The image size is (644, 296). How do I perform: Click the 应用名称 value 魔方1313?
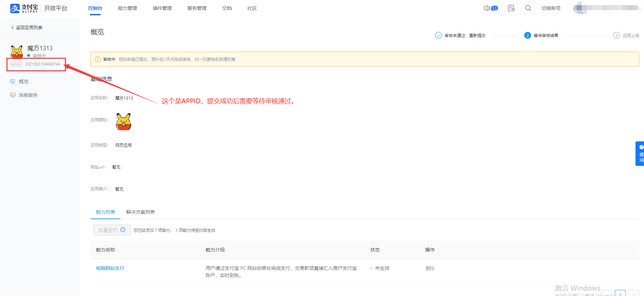[124, 98]
